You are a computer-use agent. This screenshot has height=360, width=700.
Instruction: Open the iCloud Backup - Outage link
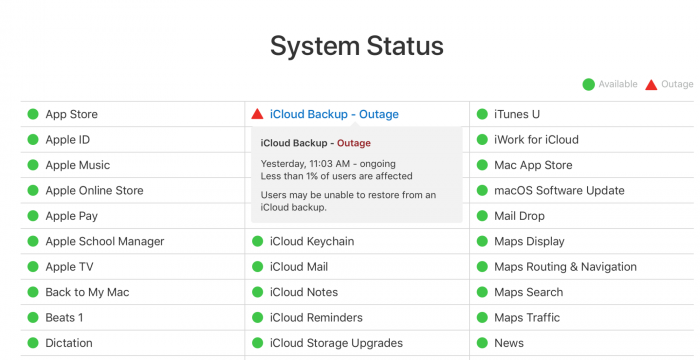[334, 114]
